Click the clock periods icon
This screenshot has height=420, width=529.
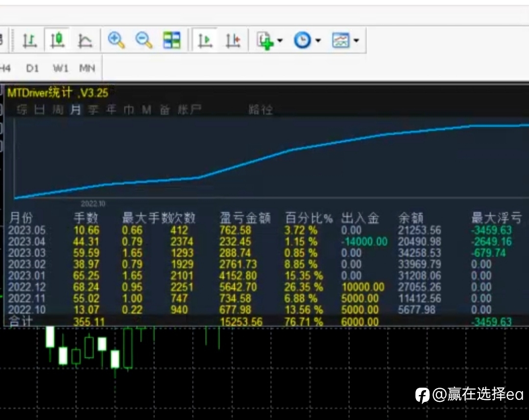[302, 40]
